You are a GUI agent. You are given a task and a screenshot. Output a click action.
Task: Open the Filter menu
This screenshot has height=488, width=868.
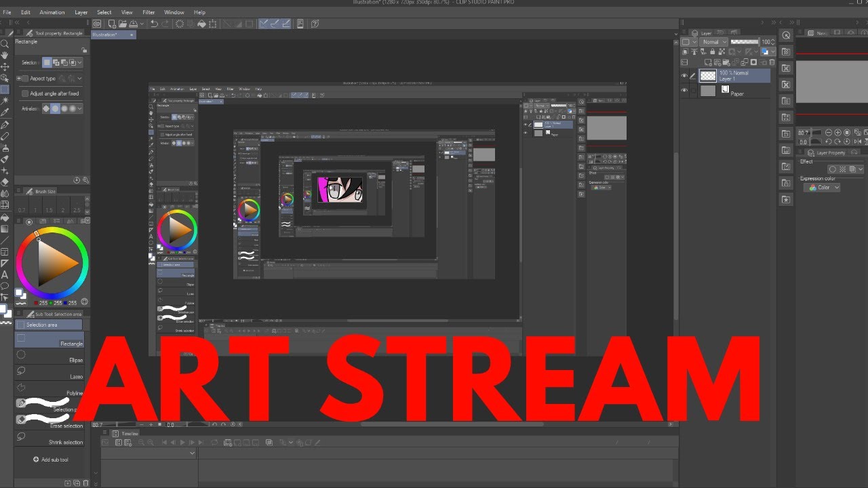(x=149, y=12)
